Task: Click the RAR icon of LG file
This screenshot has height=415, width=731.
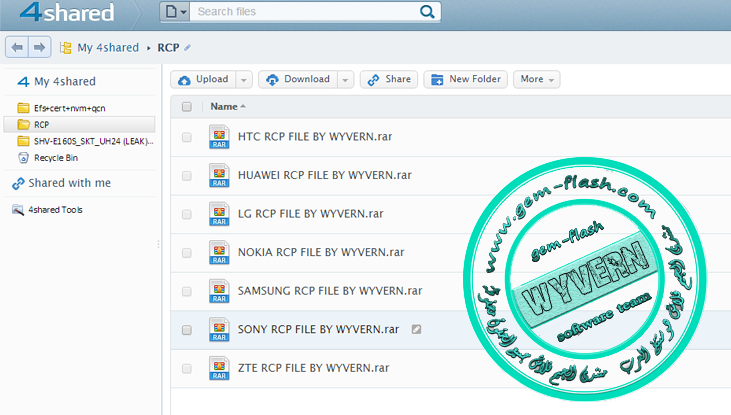Action: [x=219, y=214]
